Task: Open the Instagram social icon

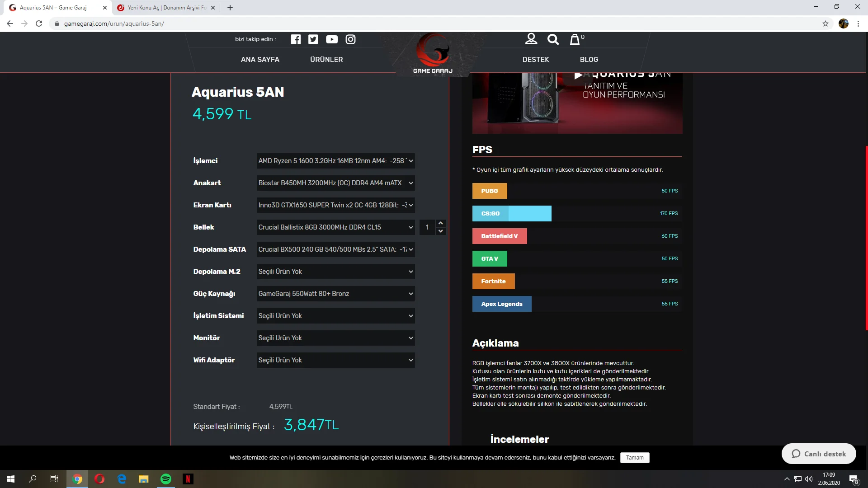Action: tap(350, 39)
